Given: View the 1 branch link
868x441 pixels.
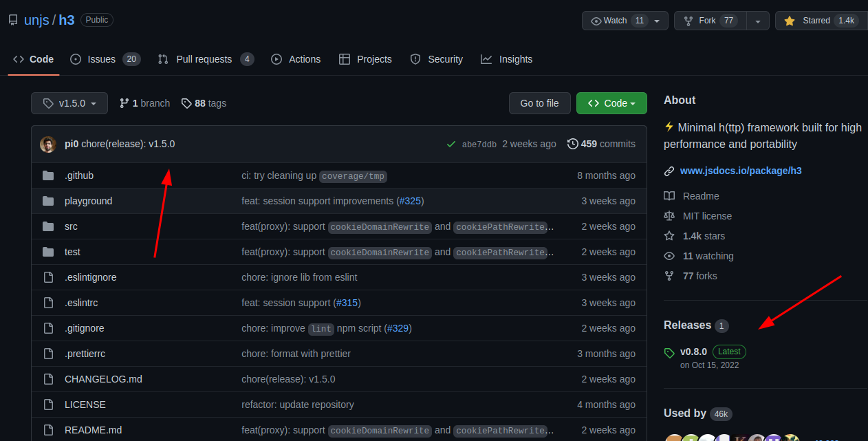Looking at the screenshot, I should click(x=144, y=103).
